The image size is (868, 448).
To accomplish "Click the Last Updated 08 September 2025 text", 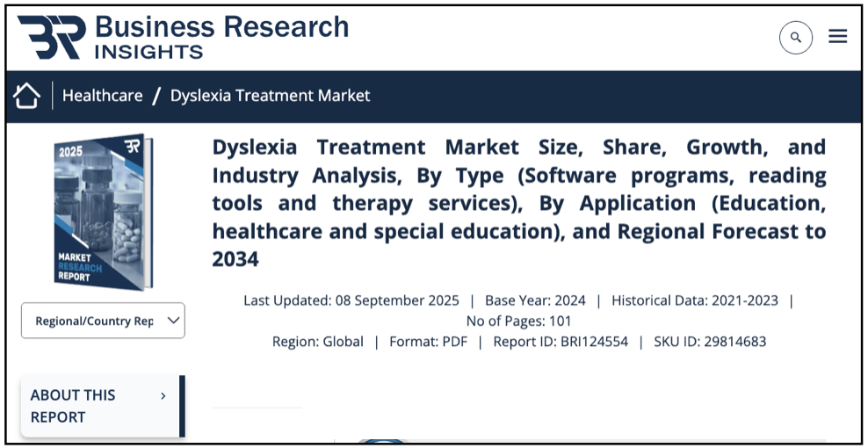I will coord(351,300).
